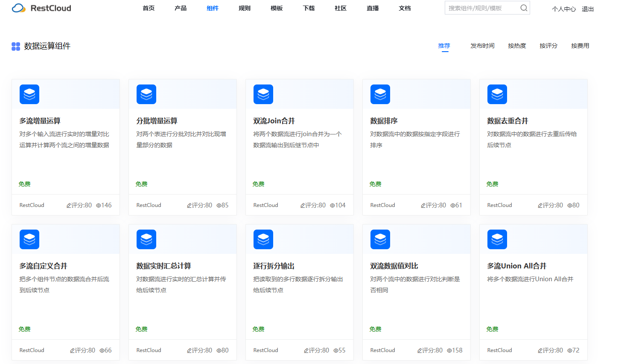
Task: Open the 双流Join合并 card title
Action: pyautogui.click(x=274, y=121)
